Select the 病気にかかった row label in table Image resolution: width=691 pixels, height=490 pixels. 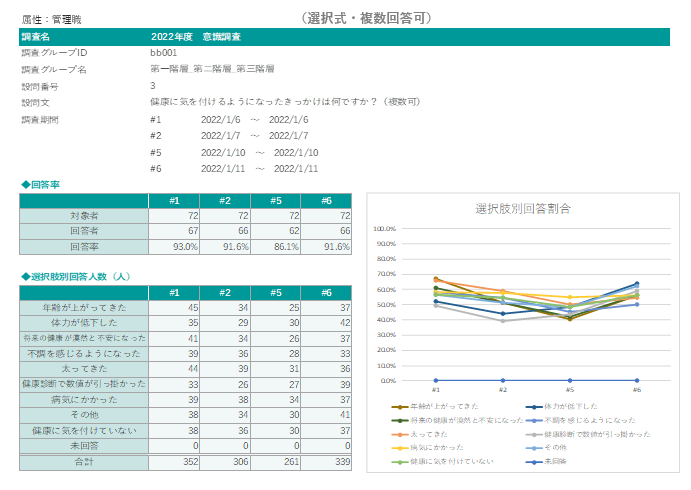pyautogui.click(x=84, y=400)
